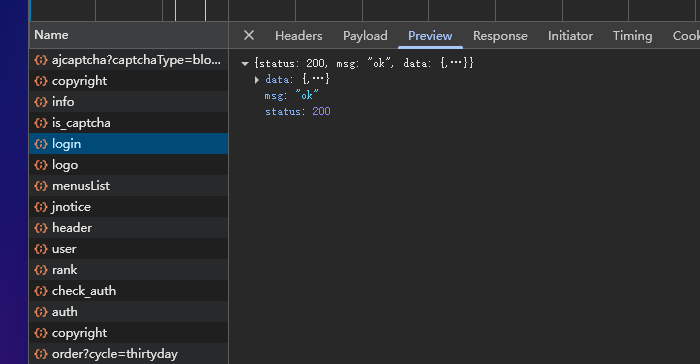Select the Preview tab

[x=430, y=36]
